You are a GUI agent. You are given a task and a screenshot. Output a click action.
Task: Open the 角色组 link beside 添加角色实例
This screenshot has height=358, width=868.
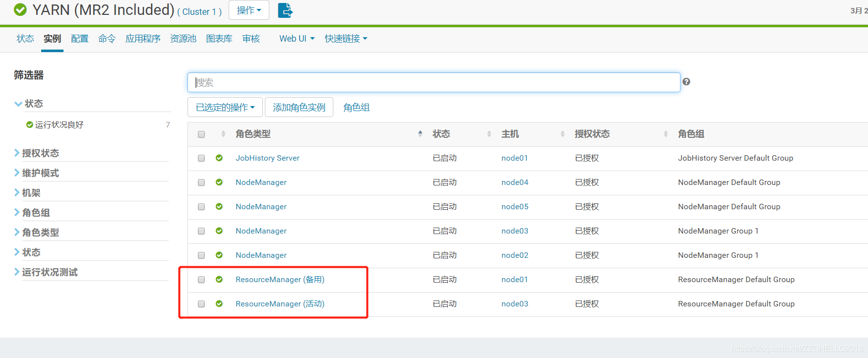coord(356,107)
